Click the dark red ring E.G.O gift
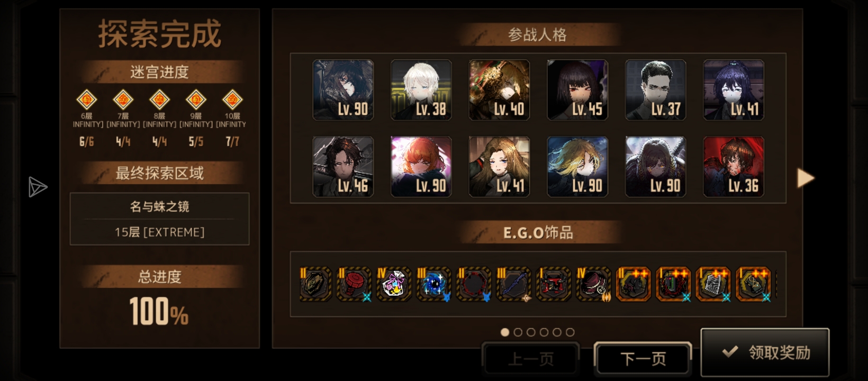 pos(474,285)
